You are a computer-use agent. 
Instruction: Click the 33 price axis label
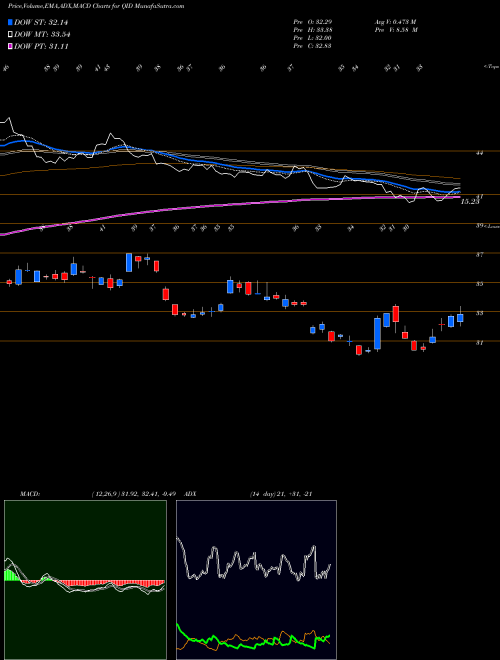click(479, 314)
